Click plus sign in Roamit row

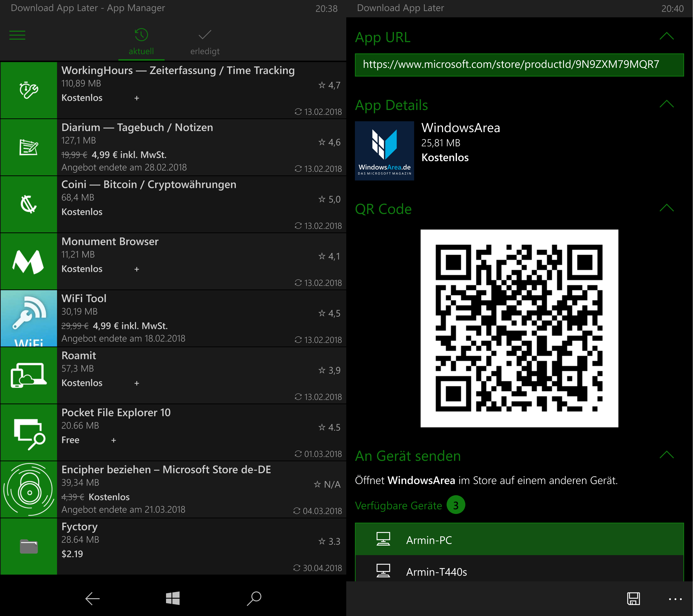(137, 383)
